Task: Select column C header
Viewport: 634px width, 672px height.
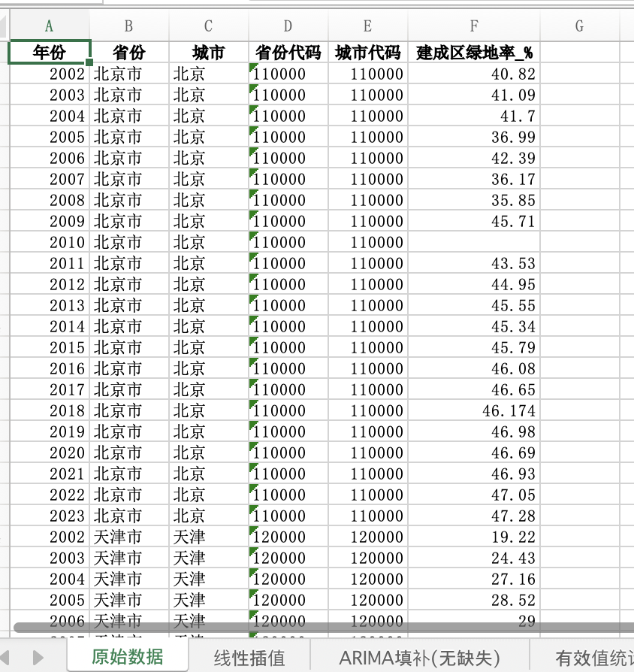Action: [209, 26]
